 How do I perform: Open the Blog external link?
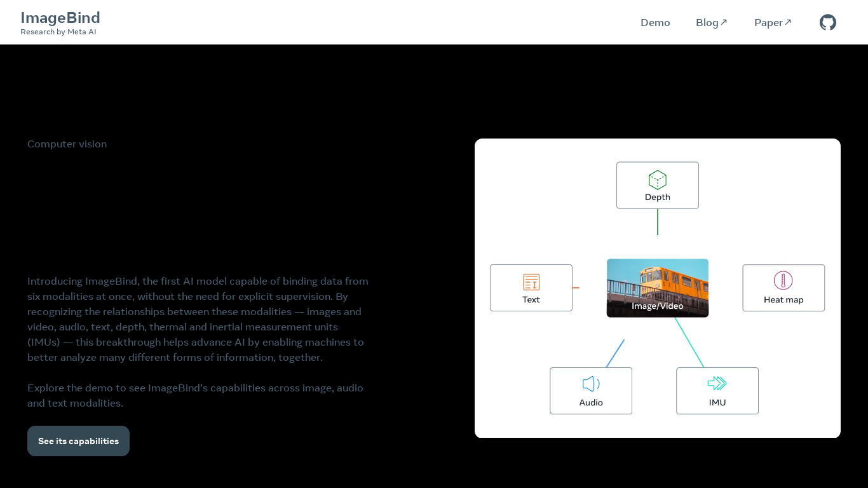(712, 23)
